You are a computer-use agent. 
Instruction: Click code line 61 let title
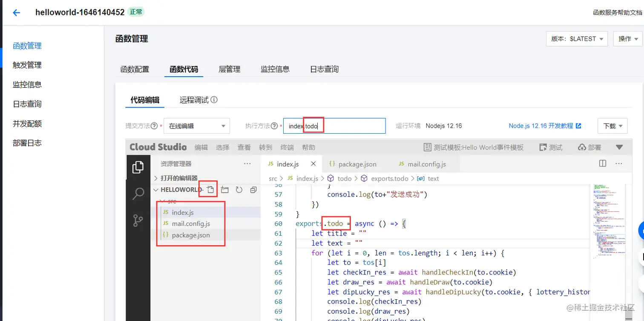tap(339, 233)
